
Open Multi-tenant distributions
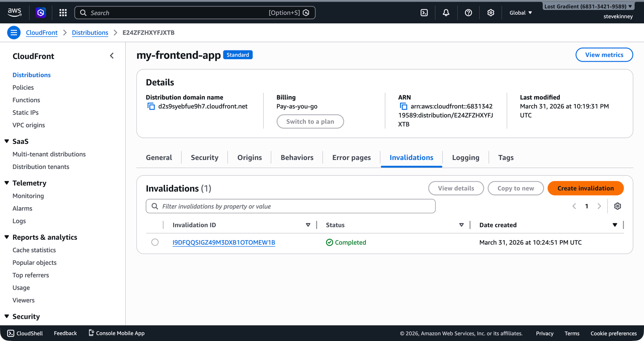tap(49, 154)
